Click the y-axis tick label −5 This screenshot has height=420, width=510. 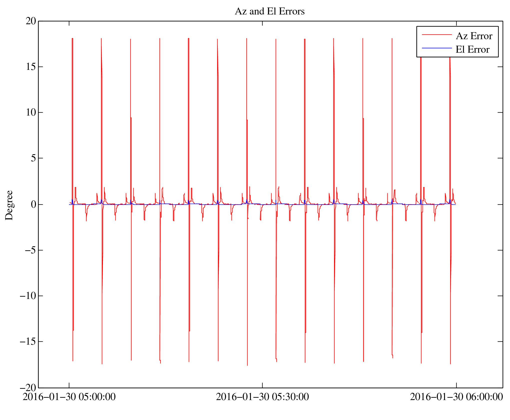click(x=30, y=250)
